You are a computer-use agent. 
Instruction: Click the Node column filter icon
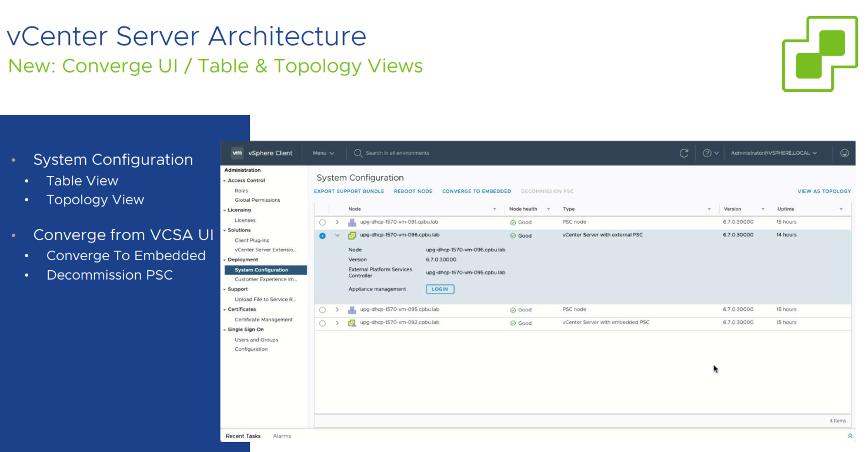coord(495,210)
